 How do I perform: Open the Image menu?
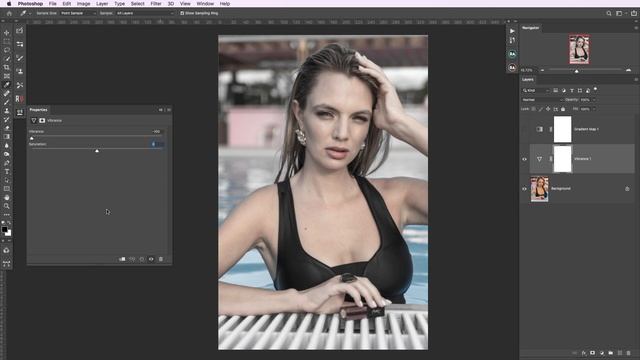(x=83, y=4)
